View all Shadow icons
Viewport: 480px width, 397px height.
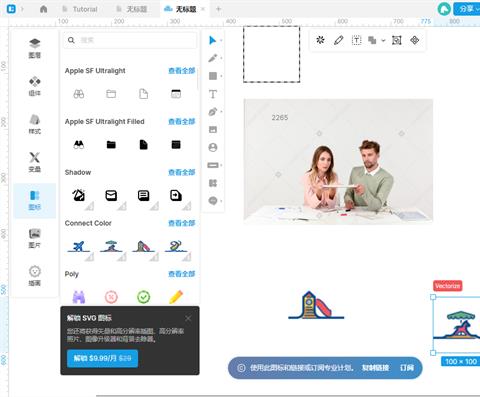tap(182, 172)
